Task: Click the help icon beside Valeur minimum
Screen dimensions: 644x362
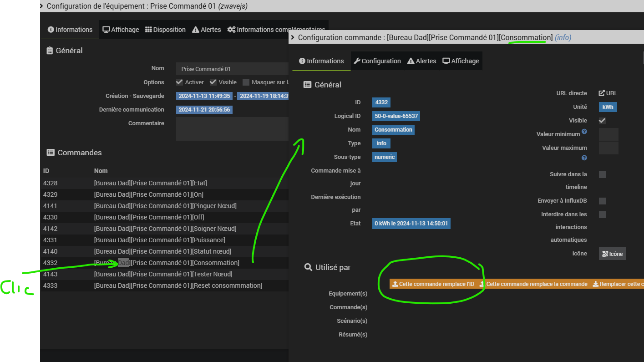Action: pos(584,132)
